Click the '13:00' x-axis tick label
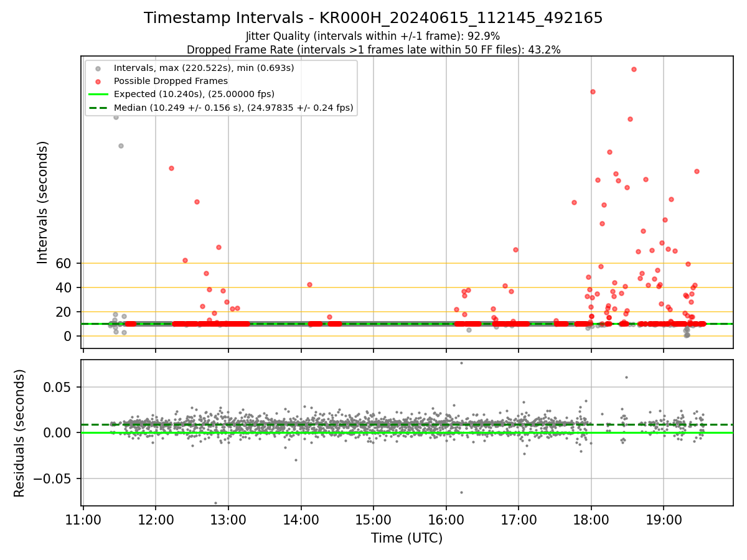This screenshot has width=747, height=560. [x=228, y=520]
